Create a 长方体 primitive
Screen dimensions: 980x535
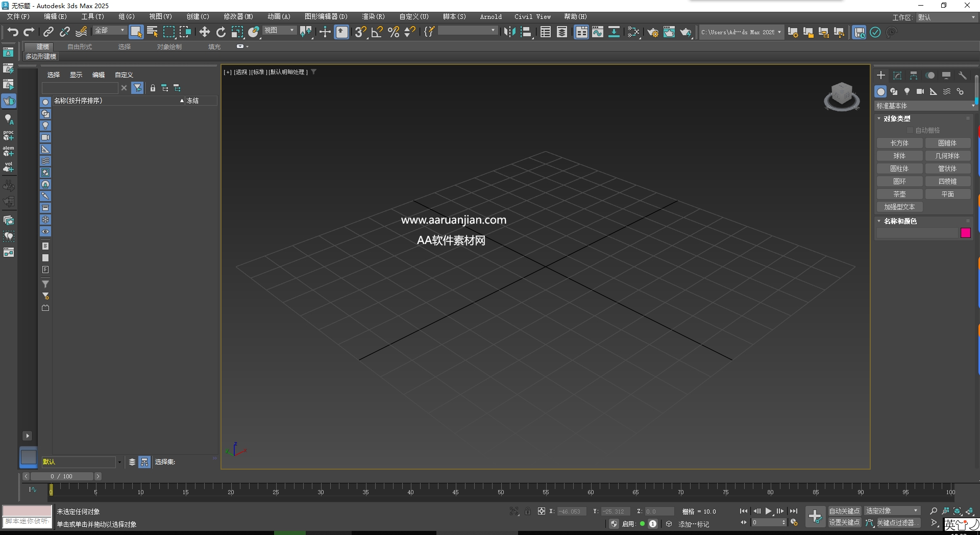tap(899, 143)
